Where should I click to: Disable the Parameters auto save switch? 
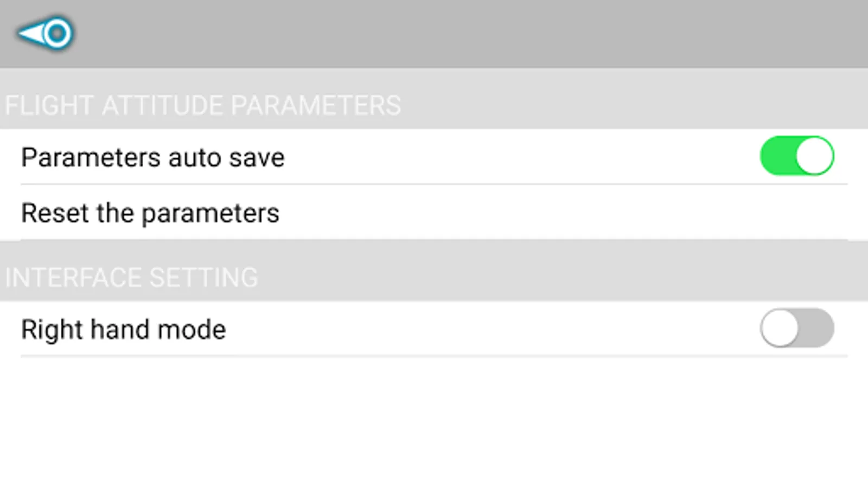point(796,156)
